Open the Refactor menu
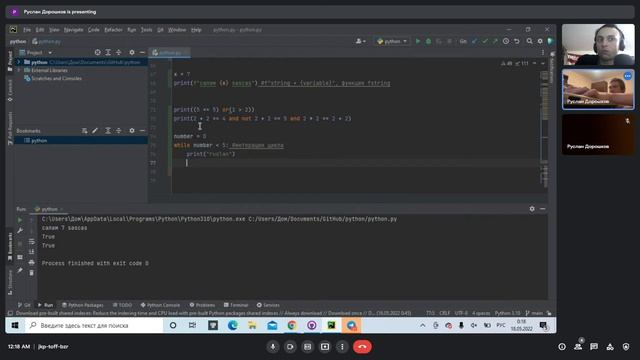This screenshot has width=640, height=360. [x=113, y=30]
